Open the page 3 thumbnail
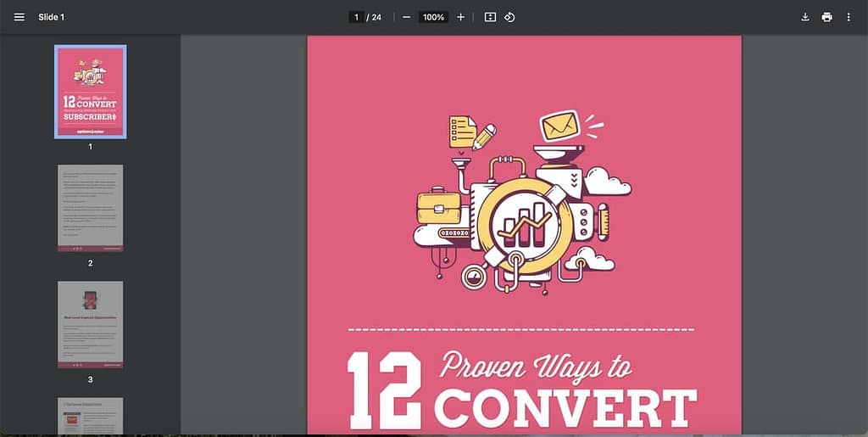The image size is (868, 437). (x=90, y=324)
